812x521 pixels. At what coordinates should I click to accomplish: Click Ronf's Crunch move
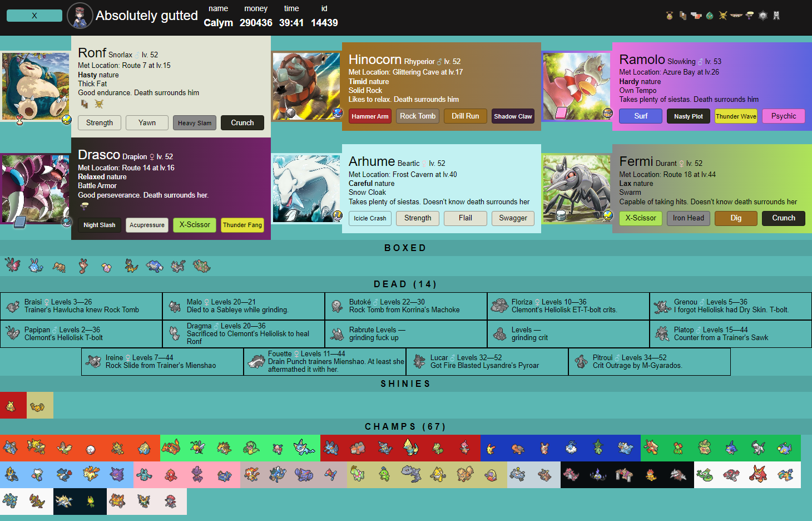coord(242,122)
